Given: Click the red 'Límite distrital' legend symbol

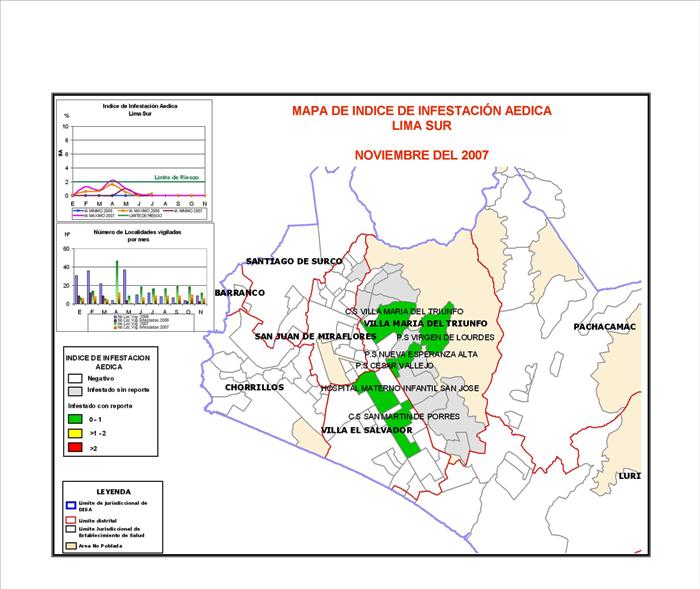Looking at the screenshot, I should pos(71,520).
